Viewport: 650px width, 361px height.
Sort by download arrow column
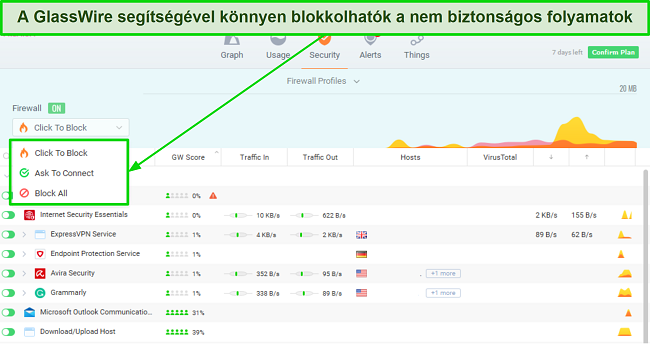point(551,157)
